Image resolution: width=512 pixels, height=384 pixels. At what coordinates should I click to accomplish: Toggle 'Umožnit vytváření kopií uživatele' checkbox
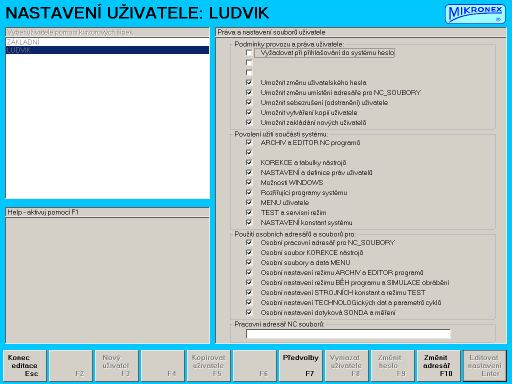(249, 112)
